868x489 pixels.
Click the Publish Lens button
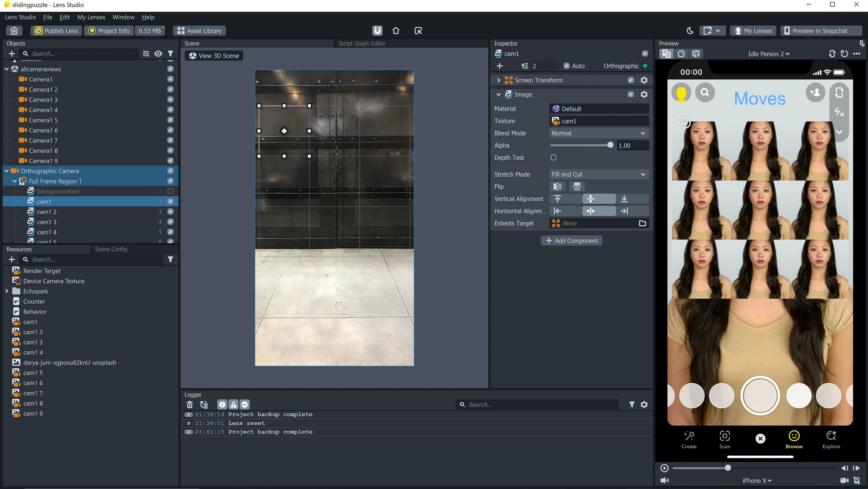[57, 31]
